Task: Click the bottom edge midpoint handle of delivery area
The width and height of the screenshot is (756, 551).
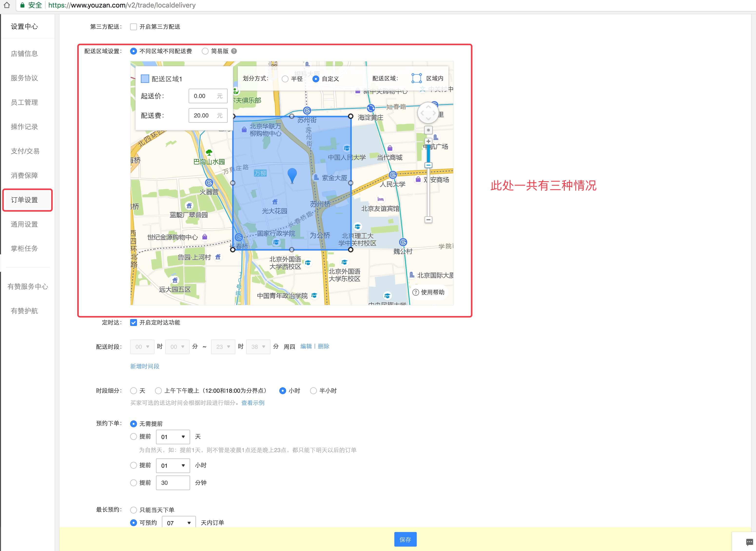Action: [291, 249]
